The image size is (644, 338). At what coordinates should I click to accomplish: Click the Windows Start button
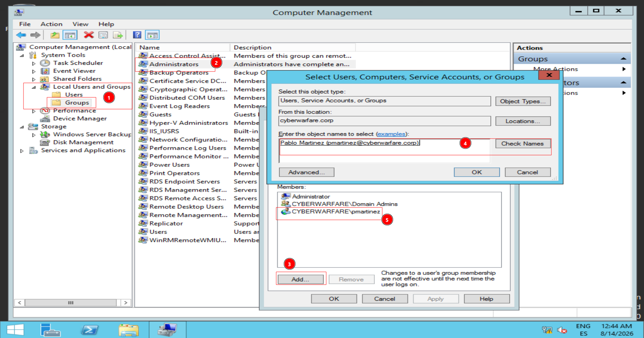coord(15,330)
